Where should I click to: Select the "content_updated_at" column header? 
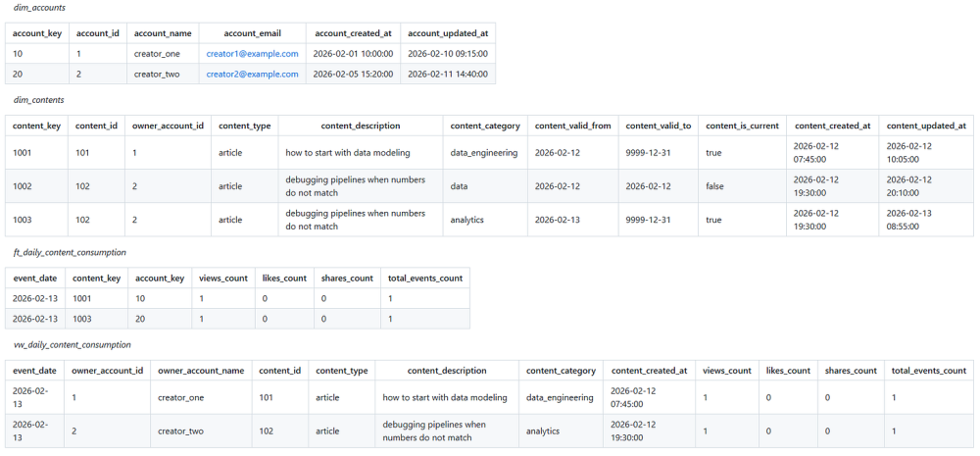[x=926, y=126]
